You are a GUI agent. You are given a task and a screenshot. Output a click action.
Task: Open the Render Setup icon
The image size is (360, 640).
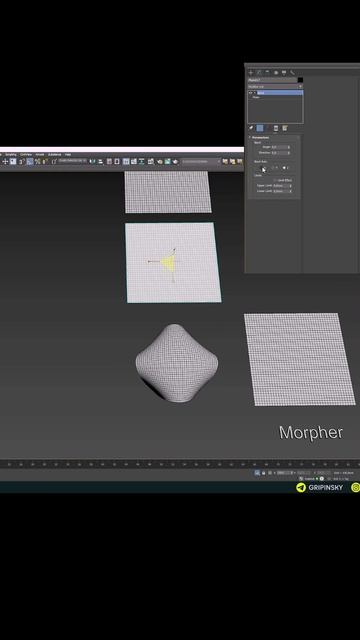(160, 161)
